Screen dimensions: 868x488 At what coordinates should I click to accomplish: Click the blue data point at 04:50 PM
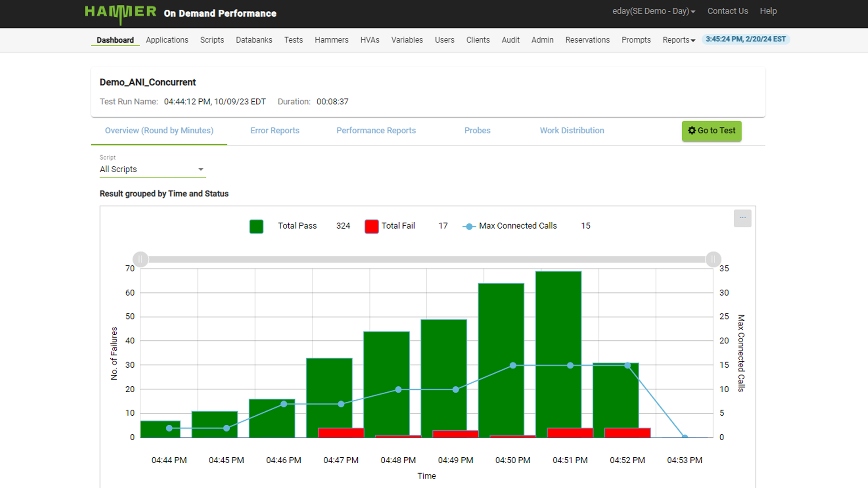click(512, 366)
